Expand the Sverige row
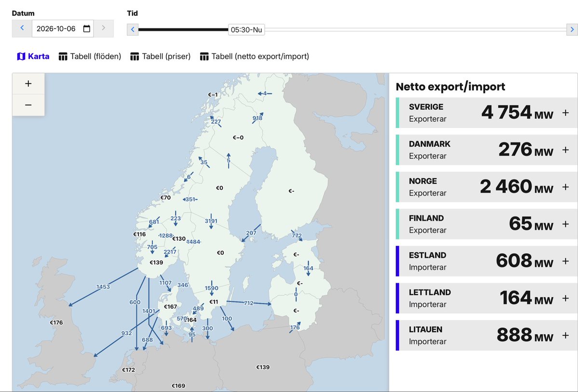Image resolution: width=578 pixels, height=392 pixels. coord(565,113)
